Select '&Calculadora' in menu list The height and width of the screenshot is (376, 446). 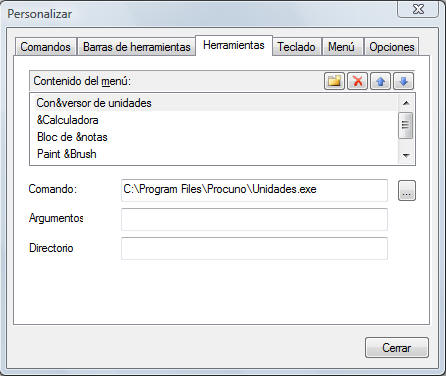(x=214, y=120)
